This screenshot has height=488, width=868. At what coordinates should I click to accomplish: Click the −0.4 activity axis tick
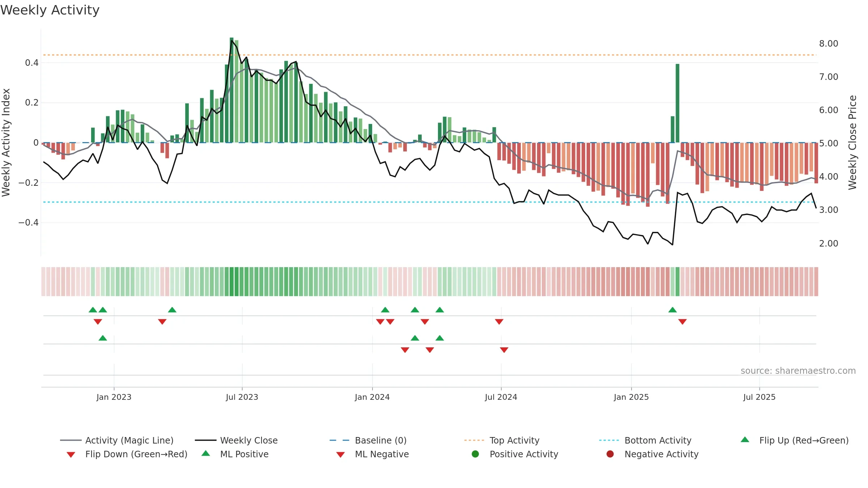click(x=29, y=222)
